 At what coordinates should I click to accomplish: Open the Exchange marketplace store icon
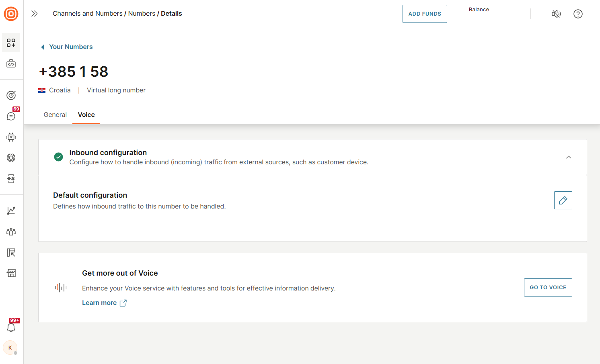coord(11,273)
